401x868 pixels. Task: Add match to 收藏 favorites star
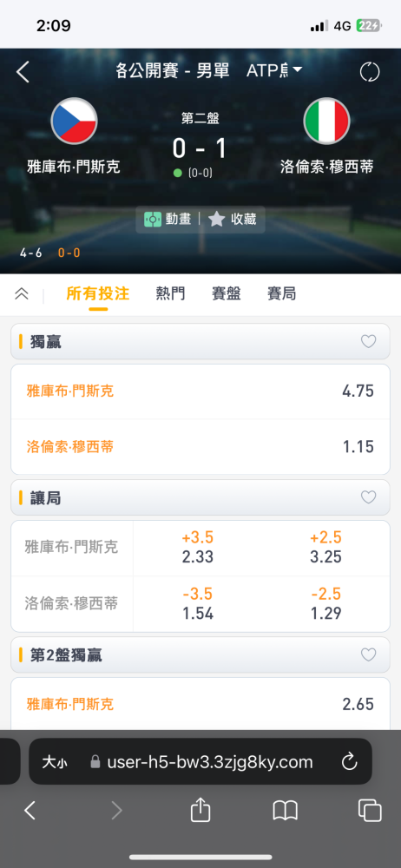pos(233,220)
